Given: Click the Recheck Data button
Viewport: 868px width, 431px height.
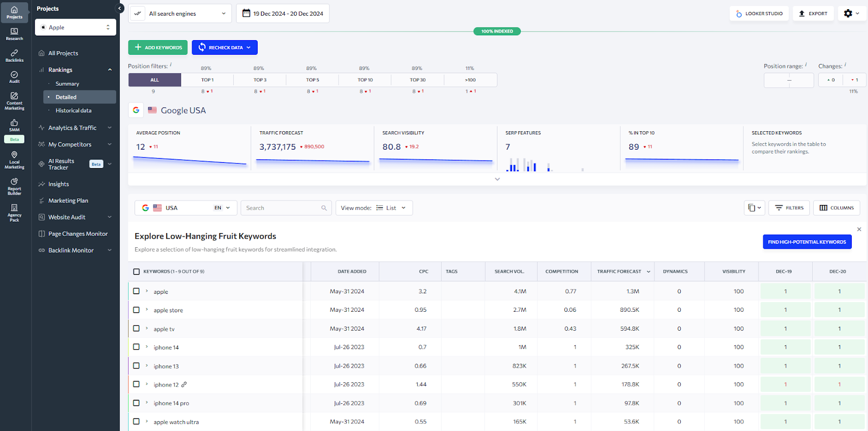Looking at the screenshot, I should (x=225, y=48).
